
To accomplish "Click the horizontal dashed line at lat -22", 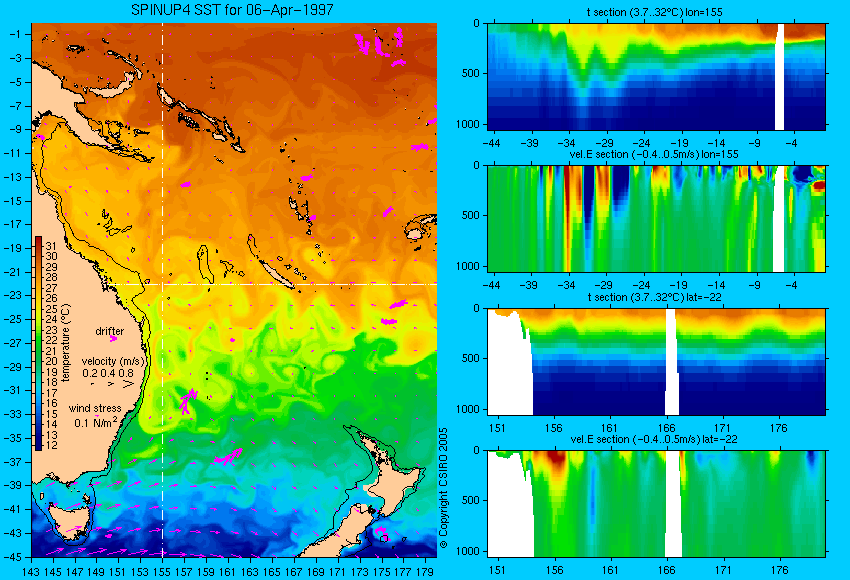I will [273, 284].
